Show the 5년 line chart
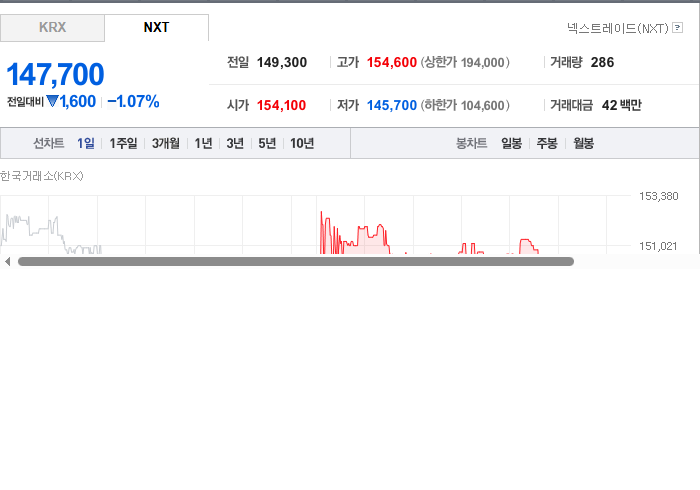 (267, 143)
